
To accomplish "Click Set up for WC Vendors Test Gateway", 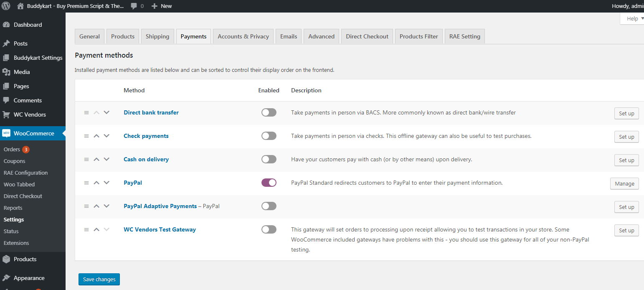I will pyautogui.click(x=626, y=230).
